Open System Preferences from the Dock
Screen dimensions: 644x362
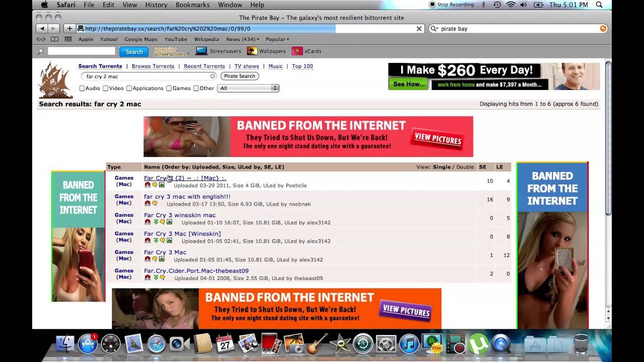click(x=386, y=344)
